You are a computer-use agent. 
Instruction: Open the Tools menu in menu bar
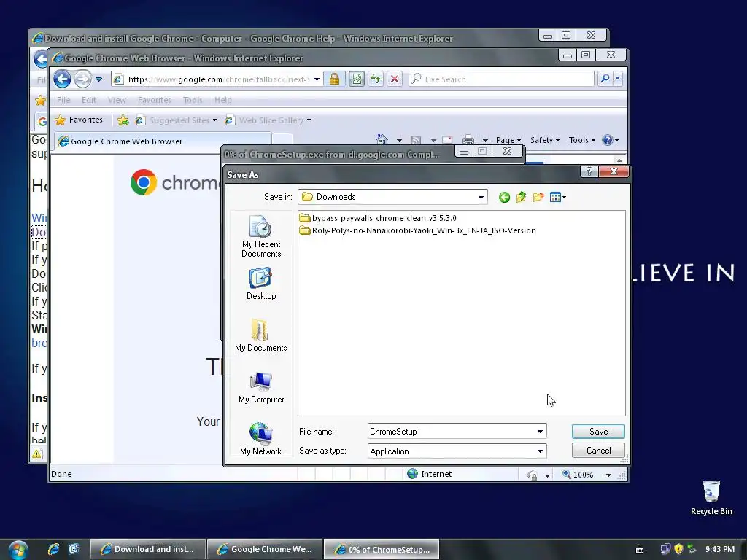[x=193, y=100]
